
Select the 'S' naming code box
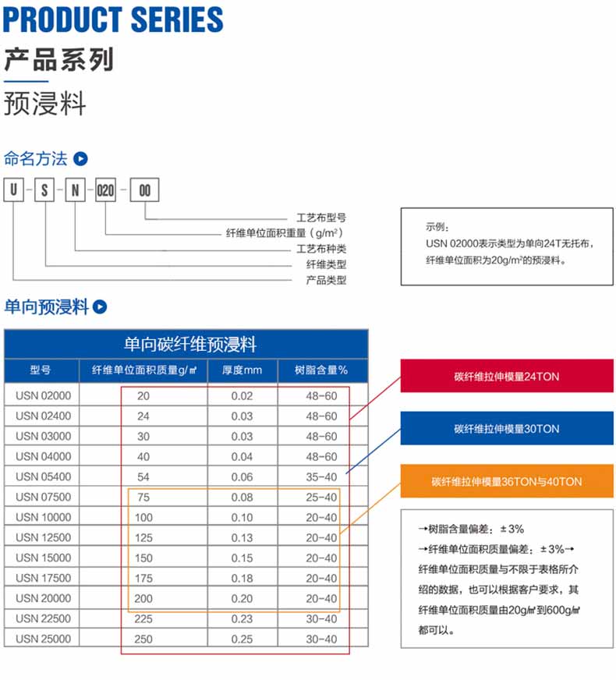pyautogui.click(x=44, y=190)
